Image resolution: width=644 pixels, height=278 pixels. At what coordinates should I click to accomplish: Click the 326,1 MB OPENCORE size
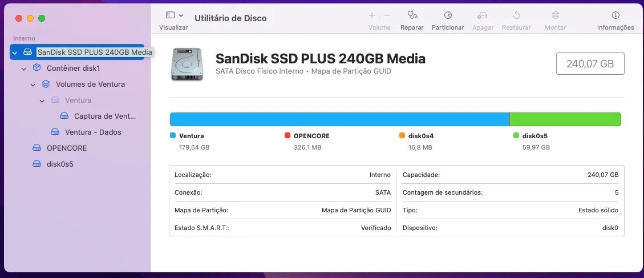click(307, 147)
